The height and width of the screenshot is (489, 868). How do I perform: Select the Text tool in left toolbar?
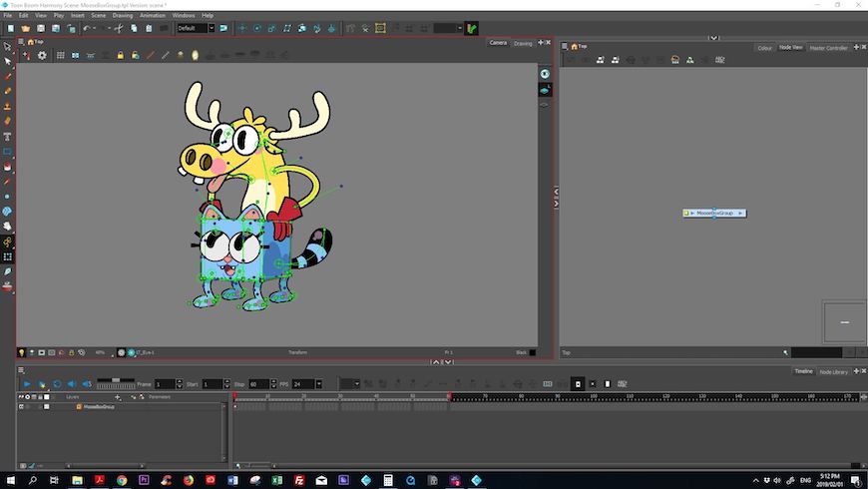tap(7, 137)
